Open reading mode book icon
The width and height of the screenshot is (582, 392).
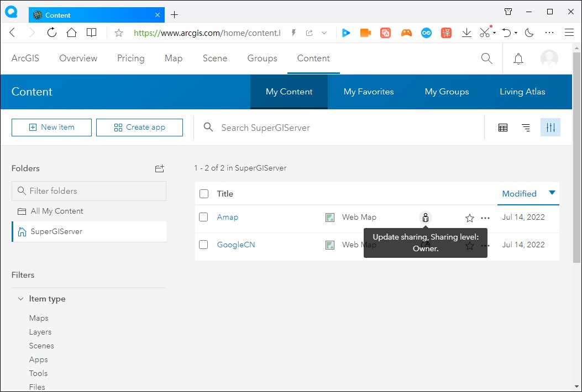click(91, 33)
